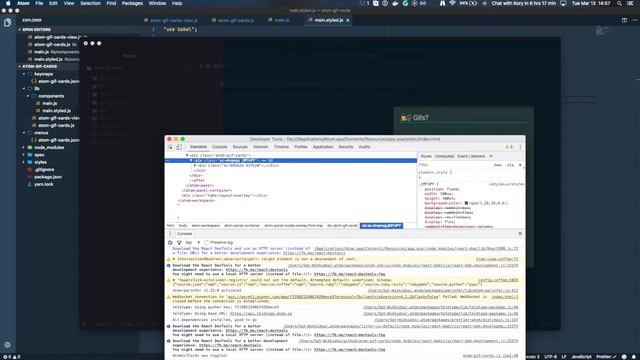Switch to the Network tab in DevTools

260,147
